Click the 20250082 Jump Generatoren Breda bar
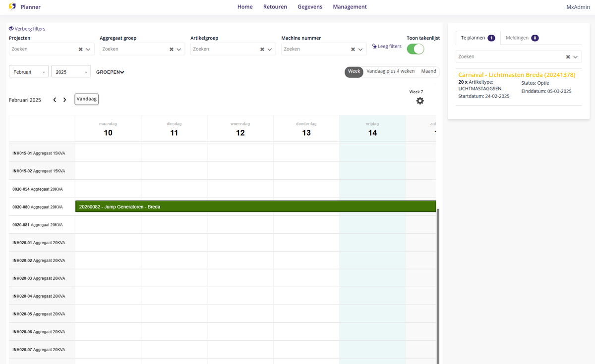Screen dimensions: 595x364 255,207
